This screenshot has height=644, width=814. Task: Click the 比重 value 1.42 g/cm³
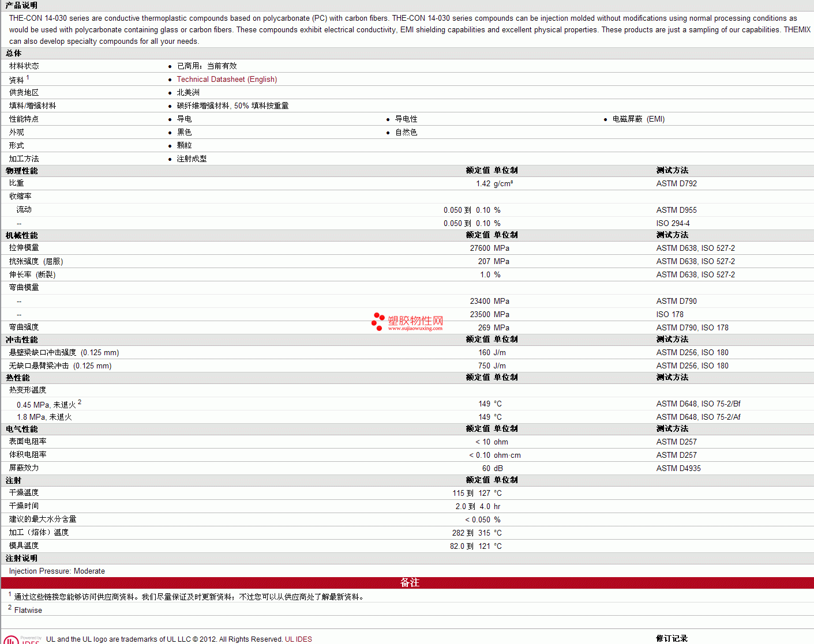(x=494, y=184)
